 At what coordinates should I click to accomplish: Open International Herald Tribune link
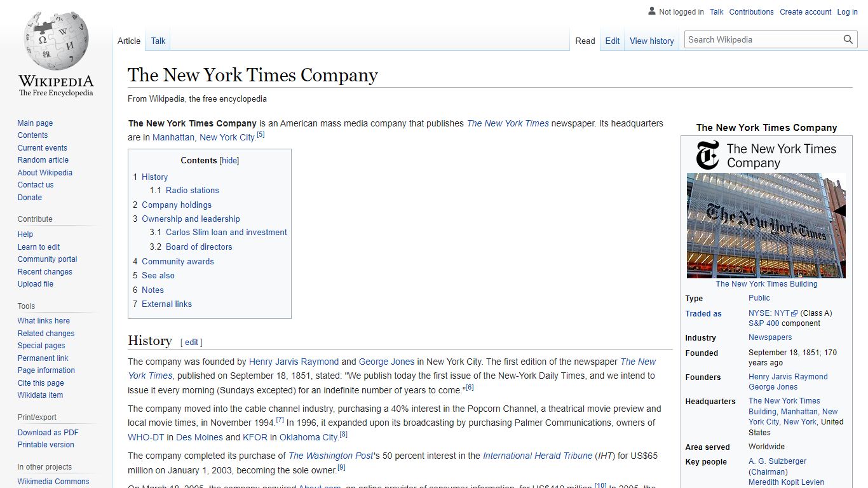(x=538, y=456)
